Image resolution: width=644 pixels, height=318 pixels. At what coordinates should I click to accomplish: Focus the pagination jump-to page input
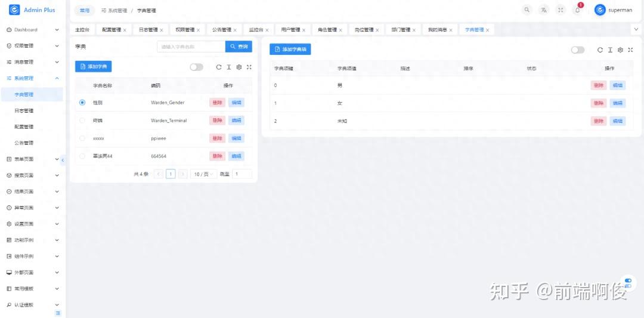(242, 174)
